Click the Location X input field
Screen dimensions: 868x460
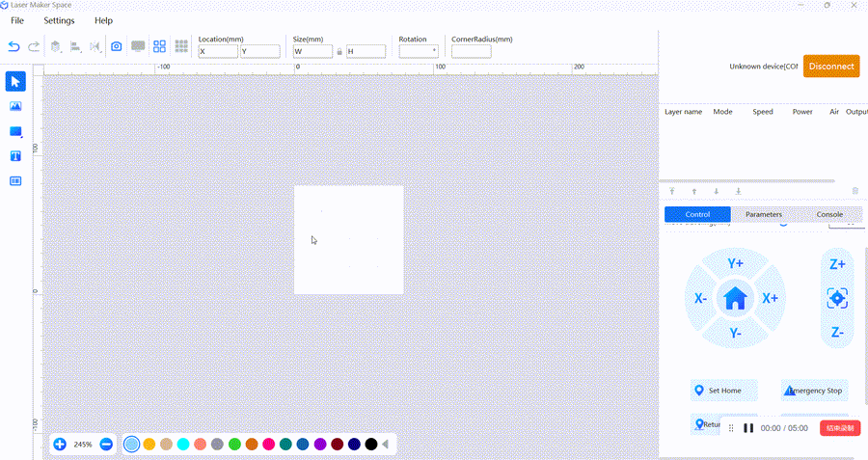click(218, 51)
